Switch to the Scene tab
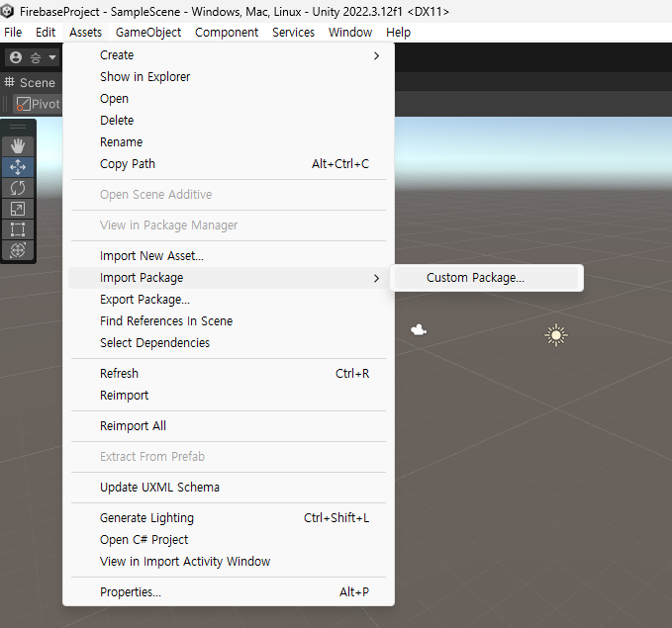 click(30, 82)
